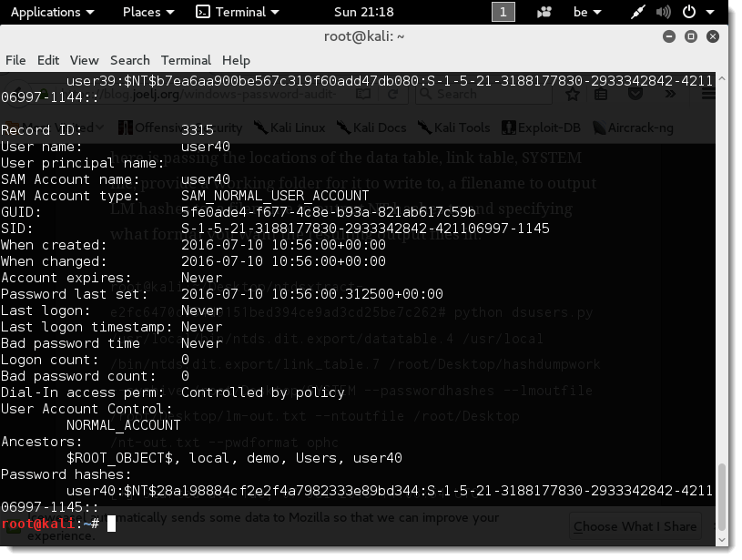Click the screen recorder camera icon

(x=545, y=12)
